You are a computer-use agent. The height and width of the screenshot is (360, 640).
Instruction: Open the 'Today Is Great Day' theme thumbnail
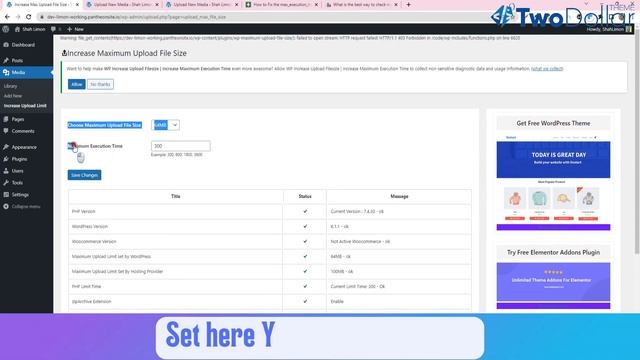[x=553, y=183]
